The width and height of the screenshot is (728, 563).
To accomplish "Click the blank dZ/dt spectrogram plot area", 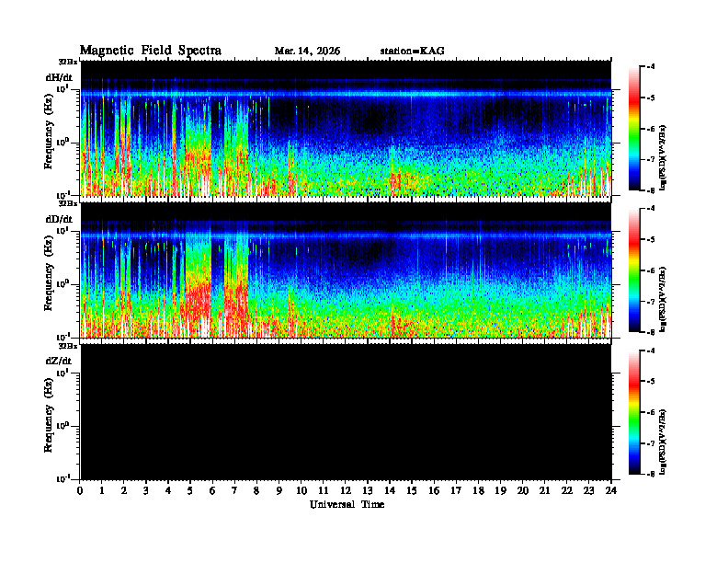I will [346, 412].
